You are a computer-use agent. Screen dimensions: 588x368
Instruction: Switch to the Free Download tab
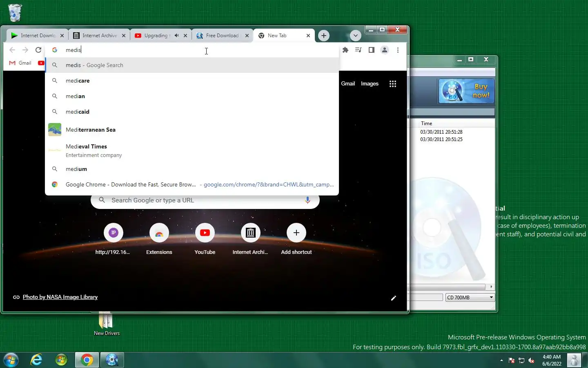(222, 36)
